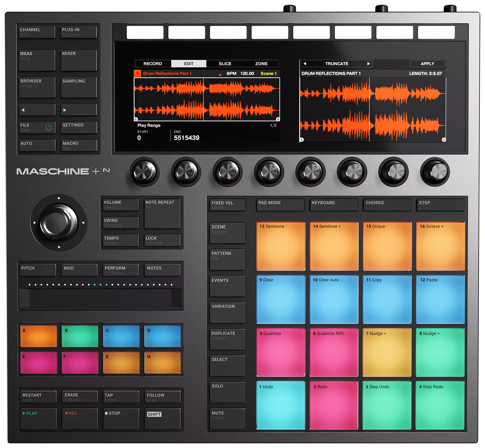485x448 pixels.
Task: Select green group pad B
Action: click(80, 336)
